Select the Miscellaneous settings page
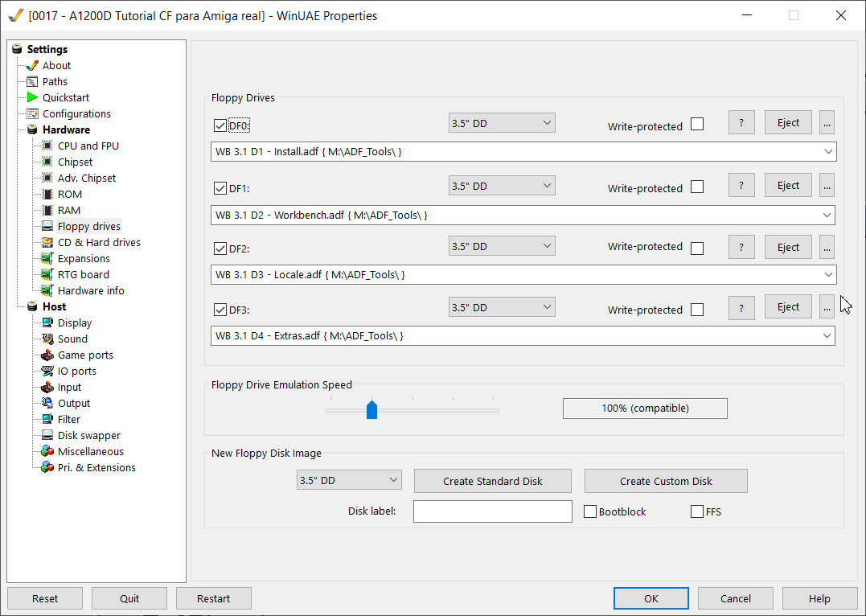 pyautogui.click(x=91, y=451)
